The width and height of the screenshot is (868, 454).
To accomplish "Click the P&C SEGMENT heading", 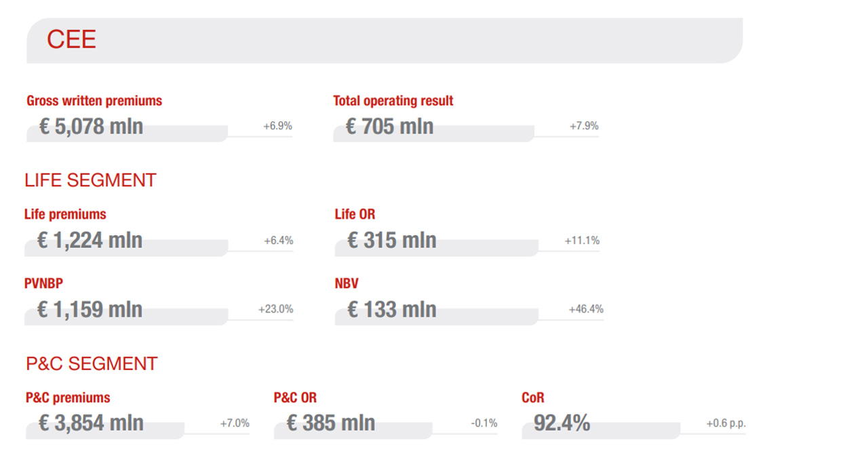I will 92,364.
